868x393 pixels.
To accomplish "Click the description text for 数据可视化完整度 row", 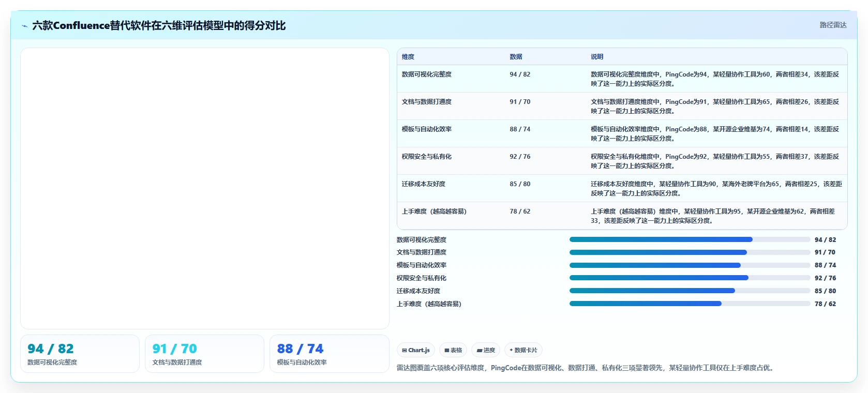I will 715,79.
